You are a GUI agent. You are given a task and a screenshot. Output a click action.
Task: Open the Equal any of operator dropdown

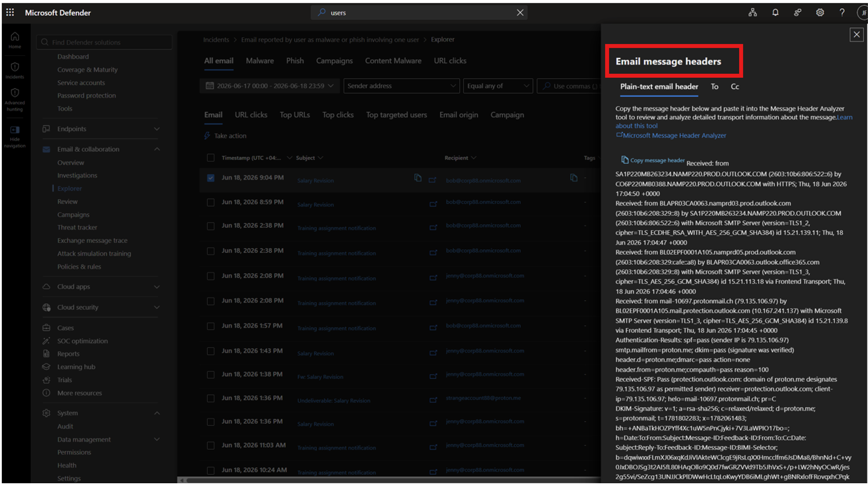pyautogui.click(x=498, y=85)
